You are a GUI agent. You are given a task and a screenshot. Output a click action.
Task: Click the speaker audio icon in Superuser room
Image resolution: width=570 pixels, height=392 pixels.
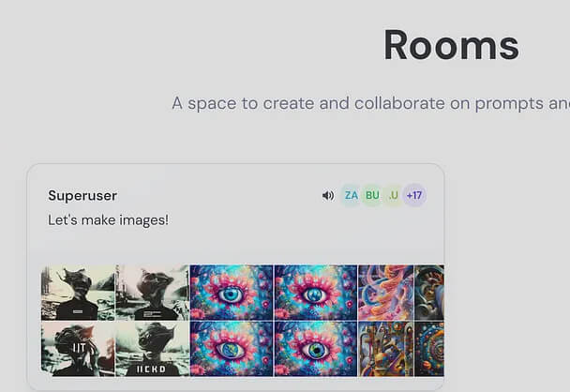tap(327, 195)
